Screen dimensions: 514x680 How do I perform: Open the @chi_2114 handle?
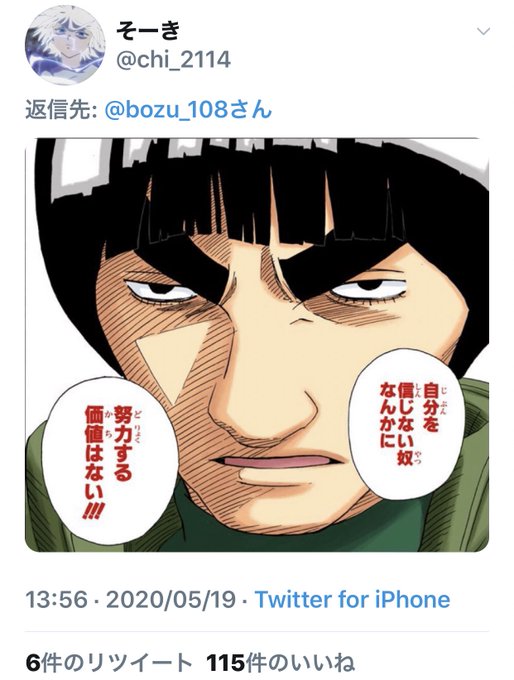[174, 59]
